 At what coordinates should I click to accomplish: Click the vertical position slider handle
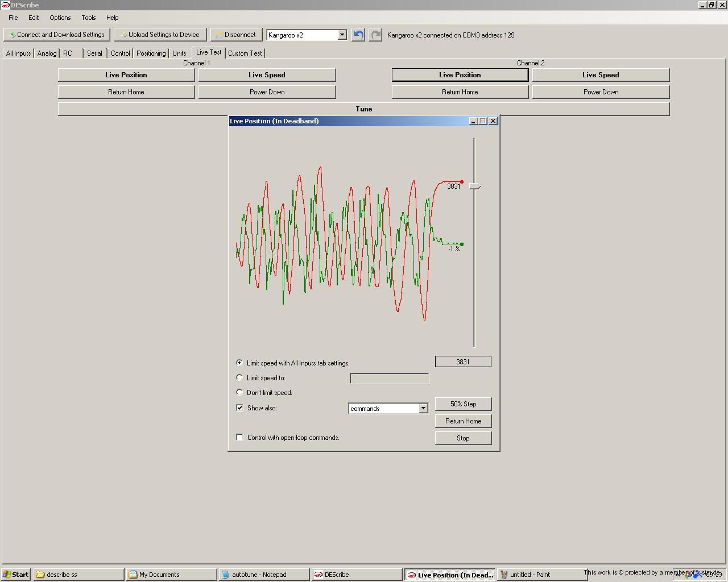click(x=475, y=186)
